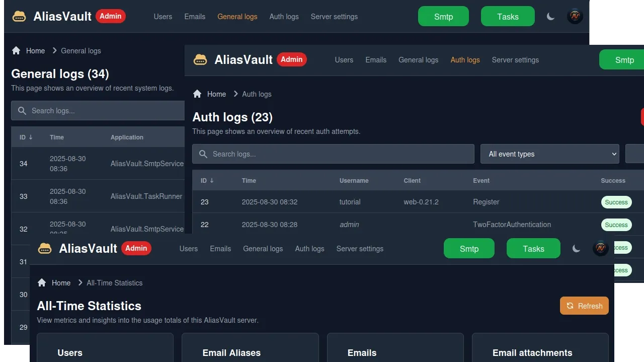Click home icon in Auth logs breadcrumb
Viewport: 644px width, 362px height.
click(x=197, y=94)
